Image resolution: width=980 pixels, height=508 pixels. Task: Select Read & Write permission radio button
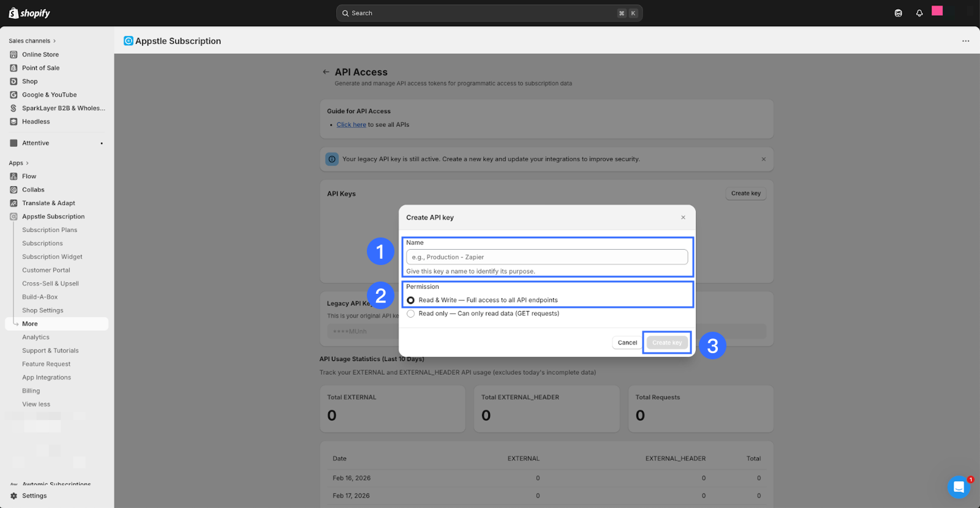(411, 300)
